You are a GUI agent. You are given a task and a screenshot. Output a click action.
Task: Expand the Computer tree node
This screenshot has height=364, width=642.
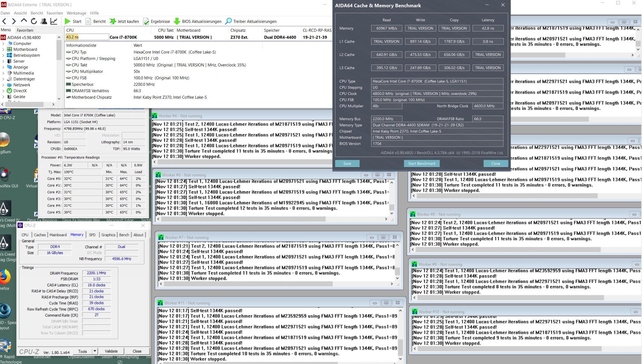(x=3, y=44)
